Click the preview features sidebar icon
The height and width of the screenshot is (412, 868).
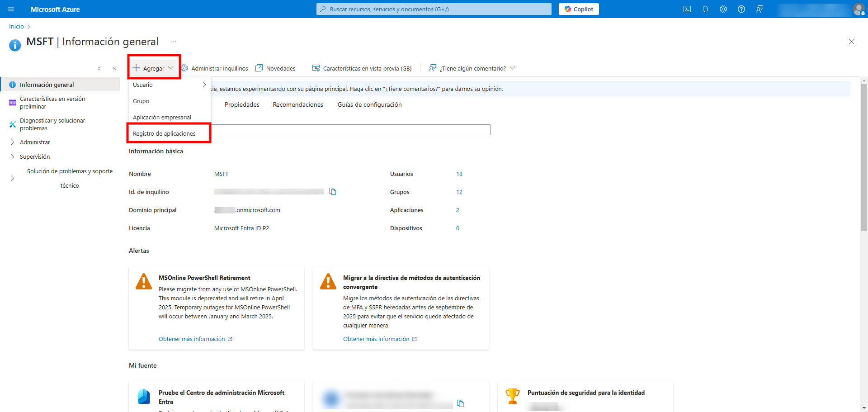coord(13,103)
